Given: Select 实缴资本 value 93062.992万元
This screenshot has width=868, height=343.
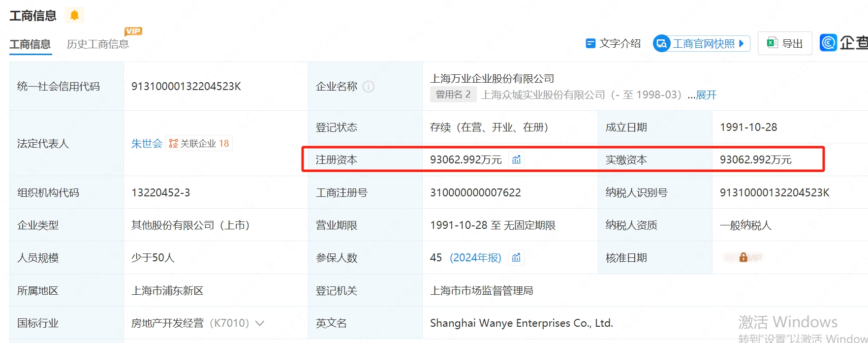Looking at the screenshot, I should tap(756, 160).
